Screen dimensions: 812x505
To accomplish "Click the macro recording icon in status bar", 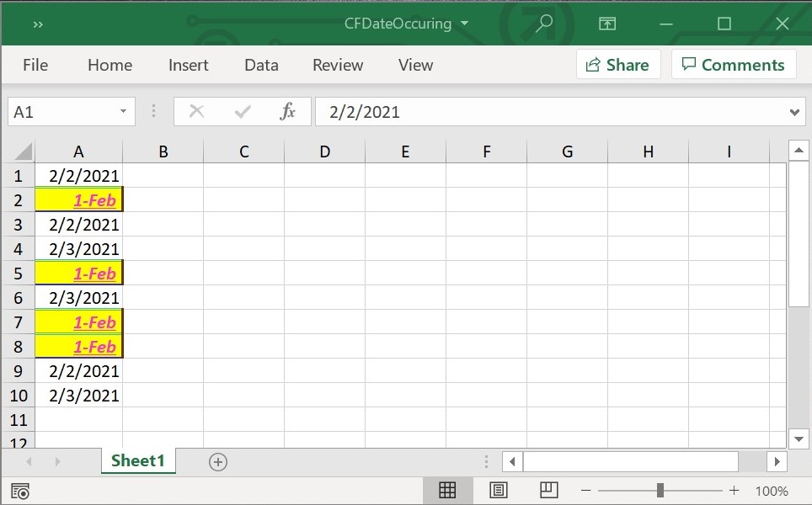I will 20,491.
